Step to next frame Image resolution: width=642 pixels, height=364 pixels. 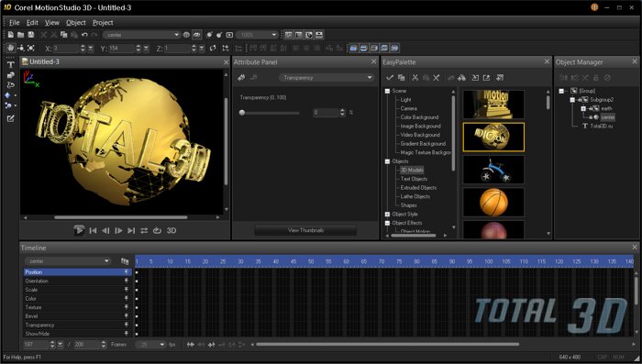(x=118, y=230)
